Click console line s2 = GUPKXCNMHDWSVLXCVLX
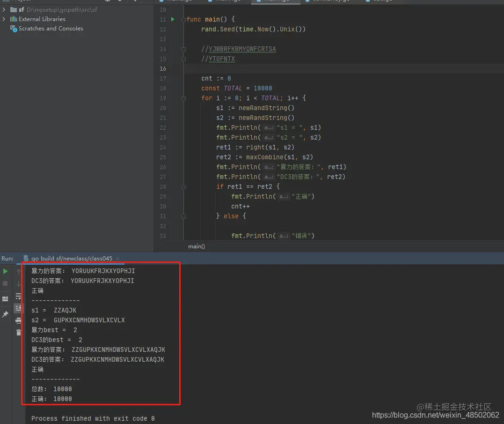This screenshot has height=424, width=504. 78,320
